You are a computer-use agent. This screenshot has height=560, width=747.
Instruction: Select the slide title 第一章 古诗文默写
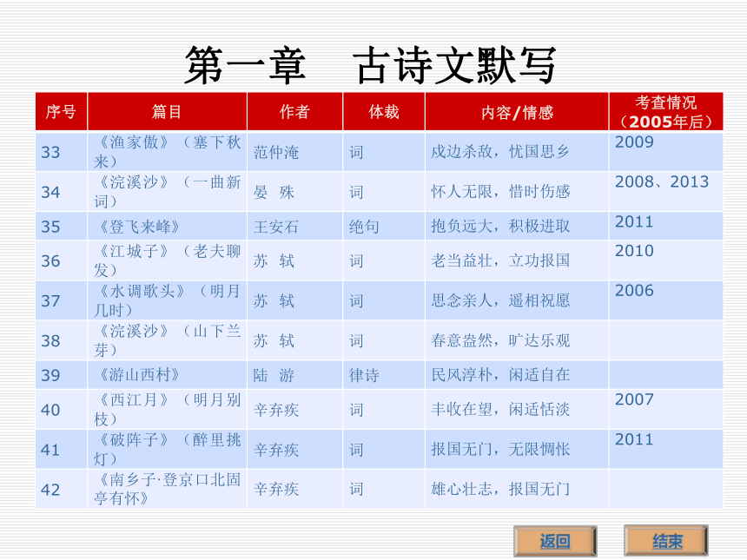tap(371, 65)
